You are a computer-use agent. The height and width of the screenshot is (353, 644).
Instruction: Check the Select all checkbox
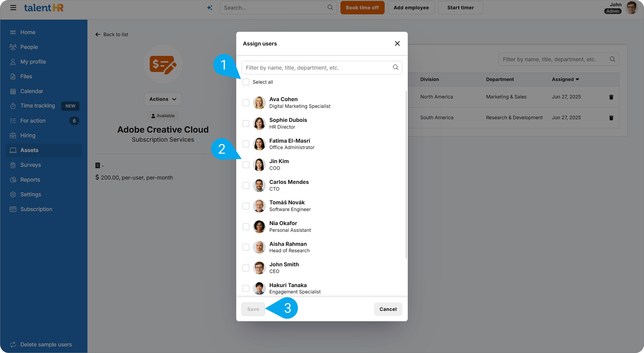point(246,82)
